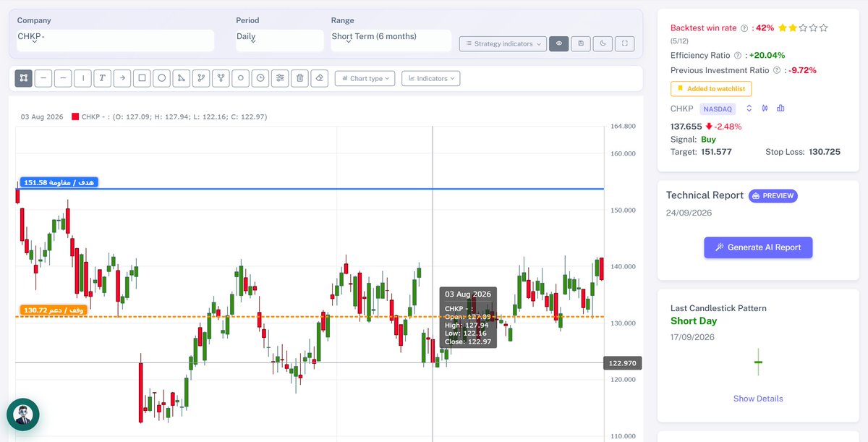Select the node cursor tool in drawing toolbar
Screen dimensions: 868x442
coord(24,78)
